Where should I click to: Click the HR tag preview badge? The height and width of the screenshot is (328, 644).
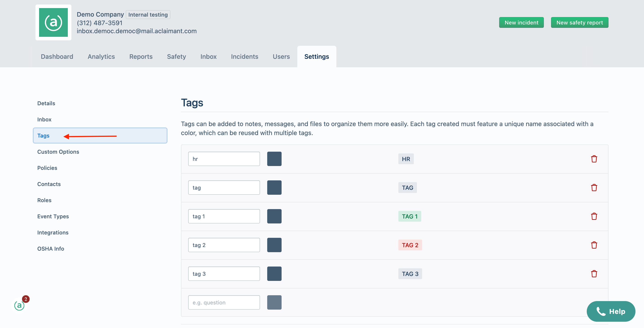coord(406,159)
